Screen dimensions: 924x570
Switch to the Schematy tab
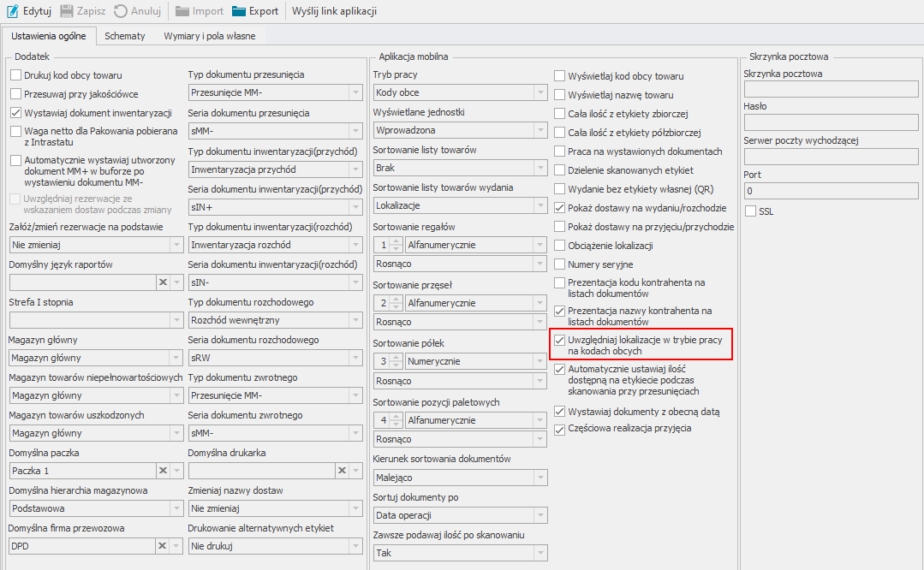pyautogui.click(x=124, y=36)
